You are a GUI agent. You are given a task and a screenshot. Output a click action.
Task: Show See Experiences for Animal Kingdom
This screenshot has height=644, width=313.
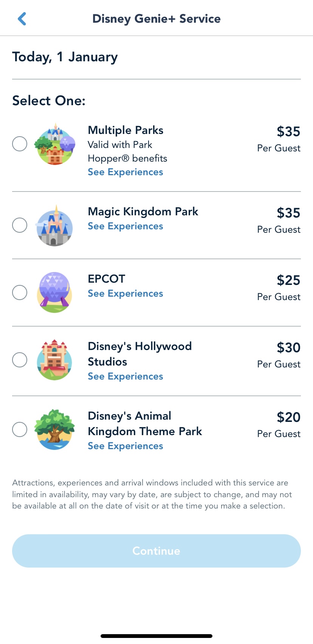click(125, 446)
